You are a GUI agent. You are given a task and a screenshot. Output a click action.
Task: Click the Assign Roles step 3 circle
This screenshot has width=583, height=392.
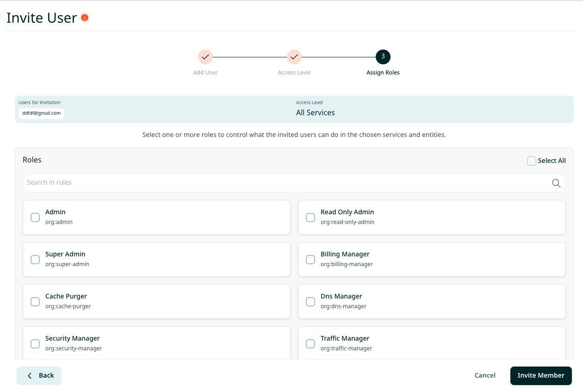[383, 57]
